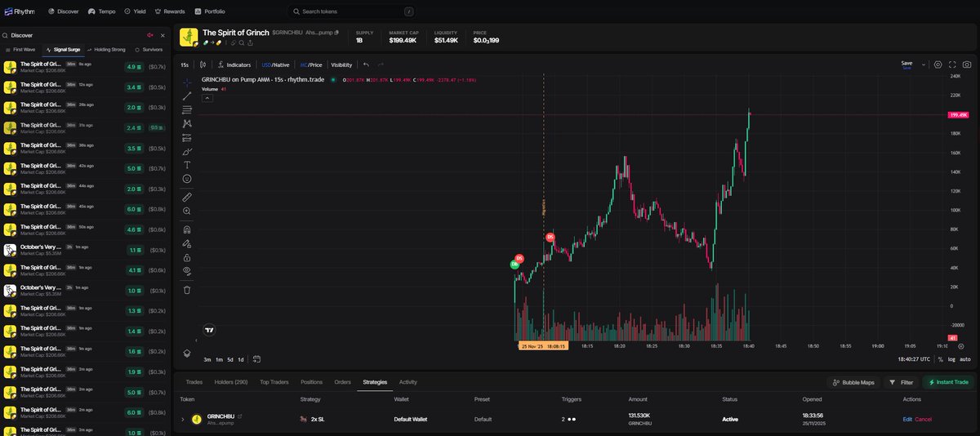Image resolution: width=980 pixels, height=436 pixels.
Task: Open the Indicators menu
Action: click(234, 65)
